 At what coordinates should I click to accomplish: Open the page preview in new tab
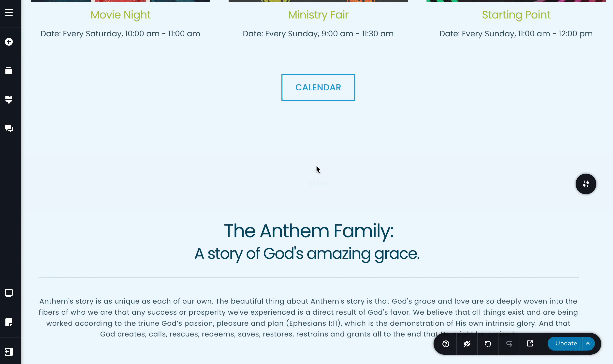pyautogui.click(x=530, y=344)
